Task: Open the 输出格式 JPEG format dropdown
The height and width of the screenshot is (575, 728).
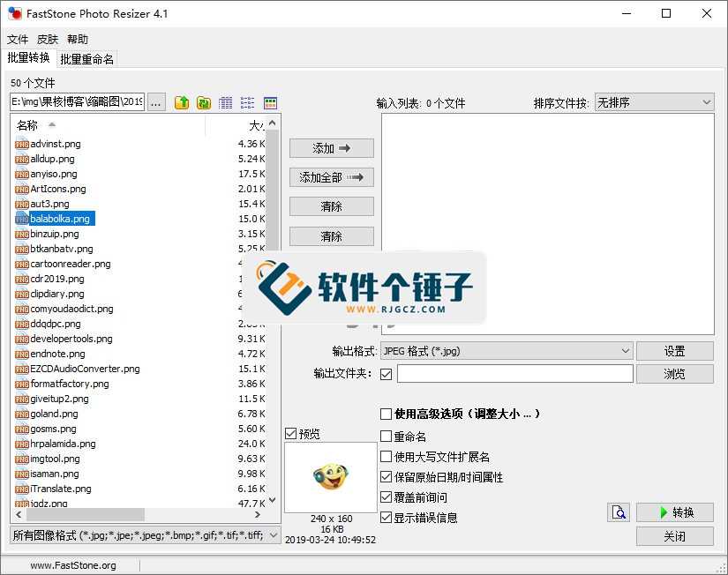Action: tap(507, 351)
